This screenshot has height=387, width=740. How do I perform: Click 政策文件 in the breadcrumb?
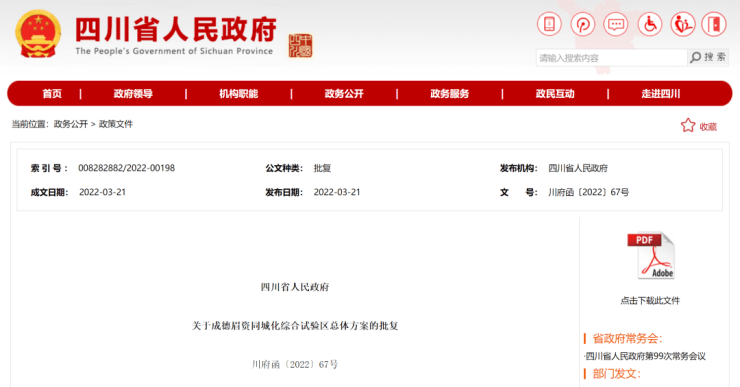116,124
